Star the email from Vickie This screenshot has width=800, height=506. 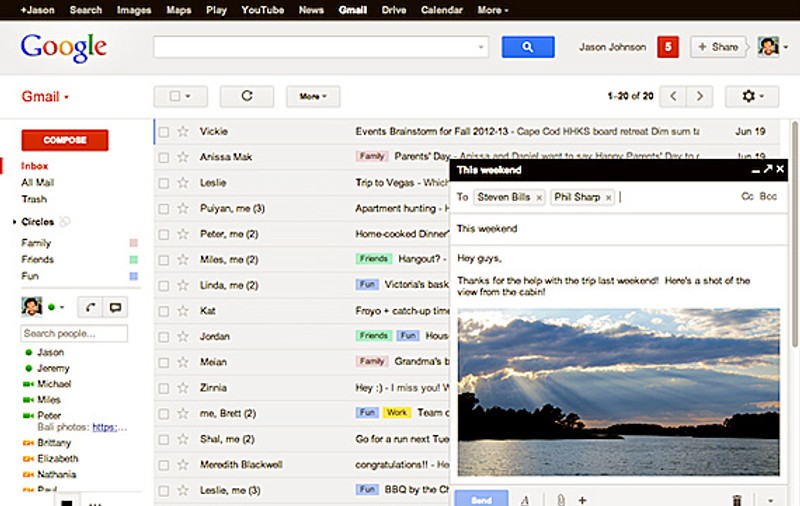coord(183,132)
